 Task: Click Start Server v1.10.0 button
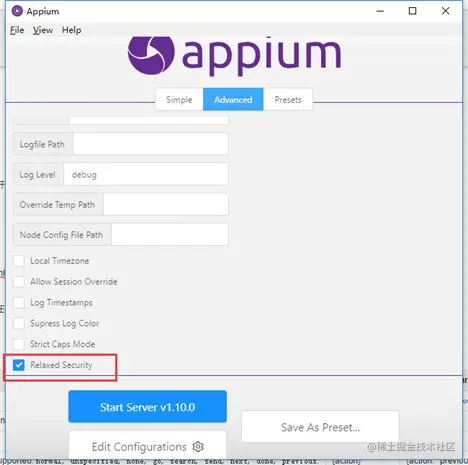point(147,407)
